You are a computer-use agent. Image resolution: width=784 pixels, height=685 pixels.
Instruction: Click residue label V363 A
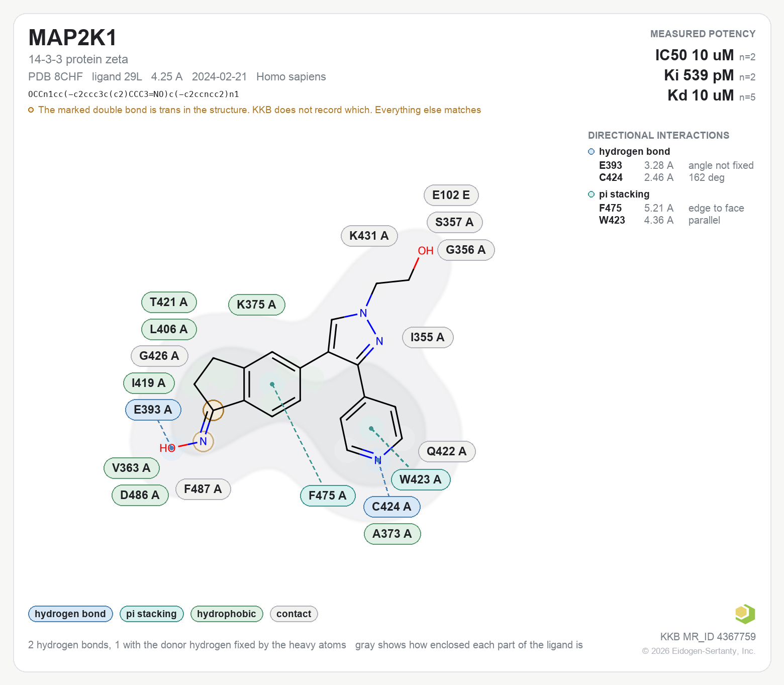132,468
